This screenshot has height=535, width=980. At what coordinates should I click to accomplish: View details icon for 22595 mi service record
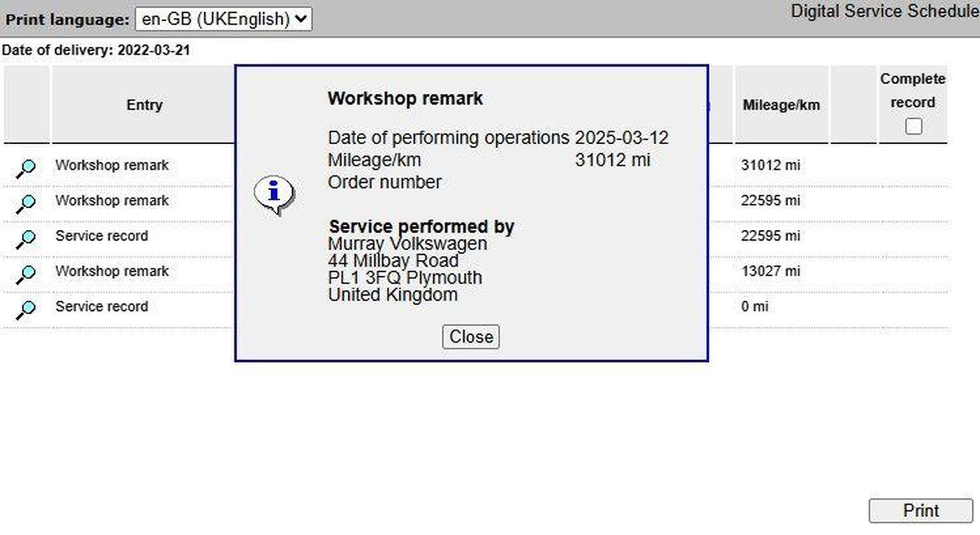coord(26,239)
